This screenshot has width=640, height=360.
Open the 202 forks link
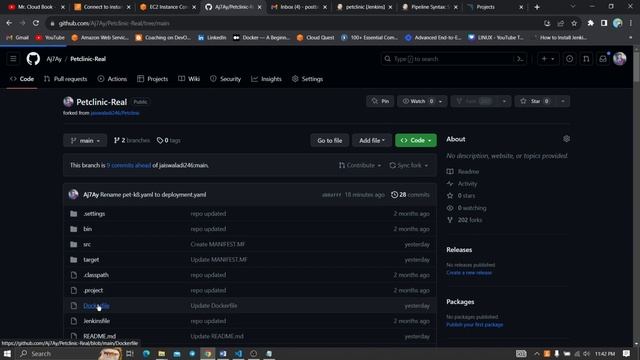tap(470, 220)
